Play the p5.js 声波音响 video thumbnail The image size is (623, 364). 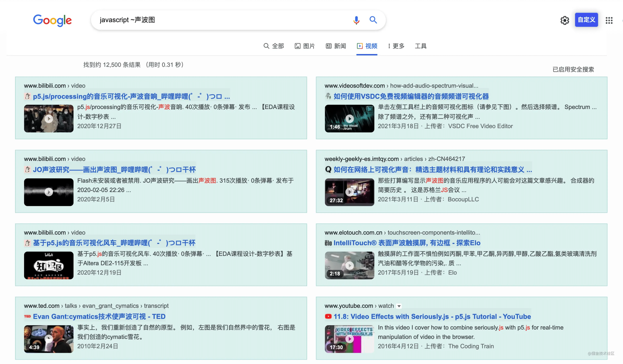(x=49, y=118)
